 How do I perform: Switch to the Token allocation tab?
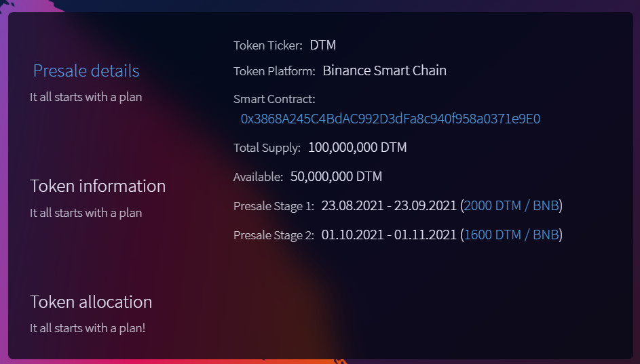tap(91, 302)
